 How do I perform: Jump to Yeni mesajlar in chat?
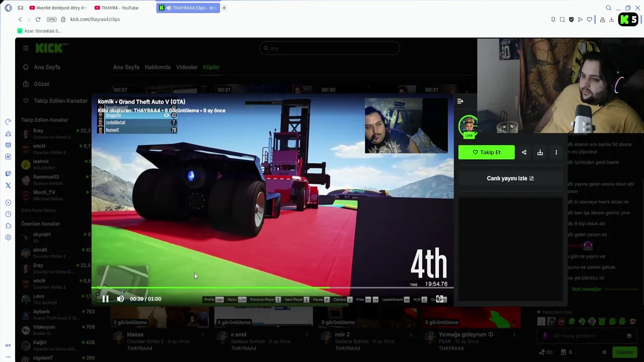586,289
